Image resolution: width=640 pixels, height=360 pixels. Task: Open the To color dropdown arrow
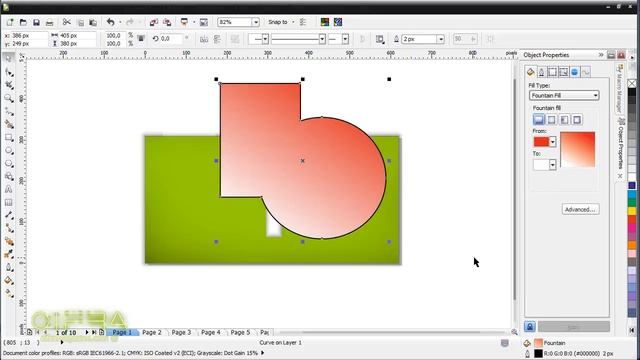pyautogui.click(x=553, y=165)
